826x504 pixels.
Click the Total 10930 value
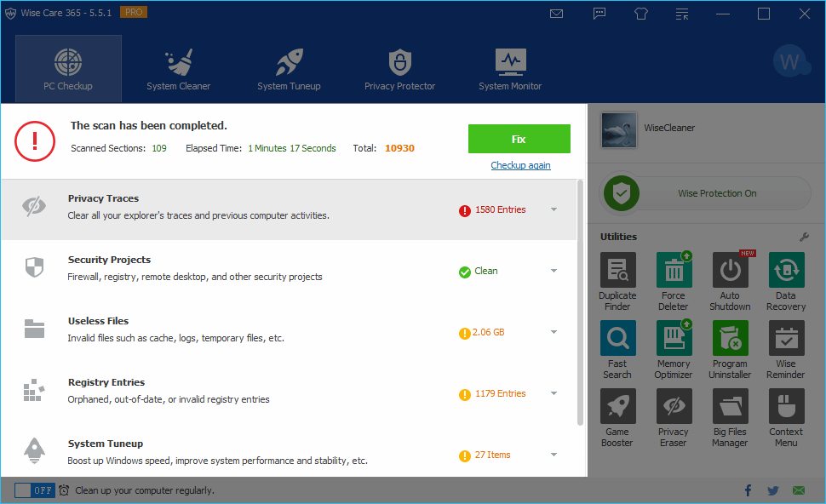pyautogui.click(x=399, y=148)
